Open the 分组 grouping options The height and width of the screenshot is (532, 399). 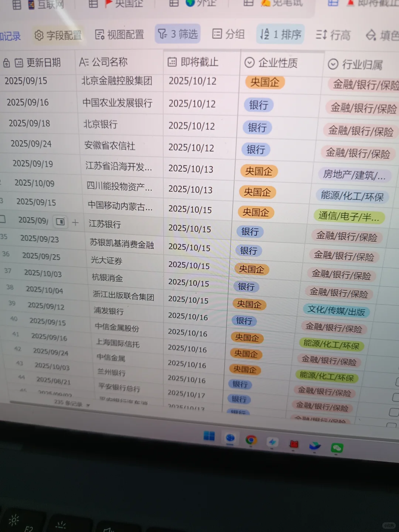point(228,34)
